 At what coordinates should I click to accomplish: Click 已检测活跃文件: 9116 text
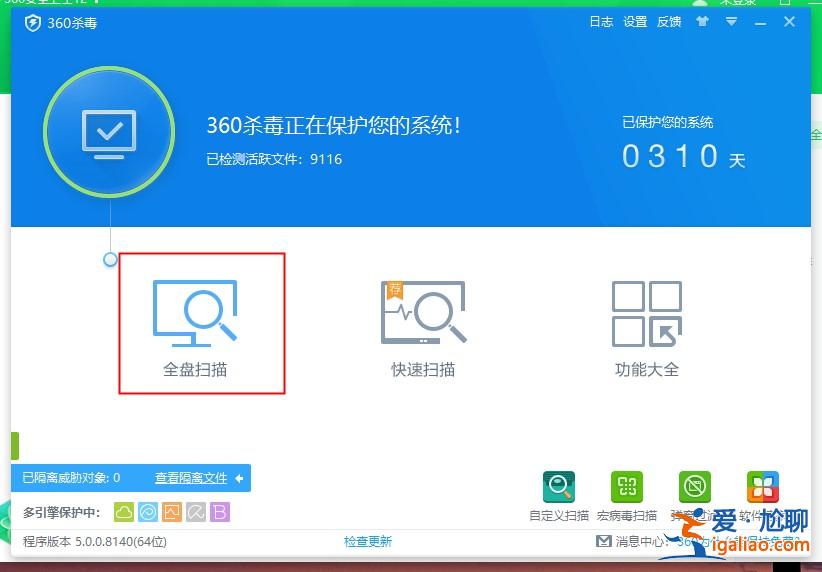[x=274, y=159]
